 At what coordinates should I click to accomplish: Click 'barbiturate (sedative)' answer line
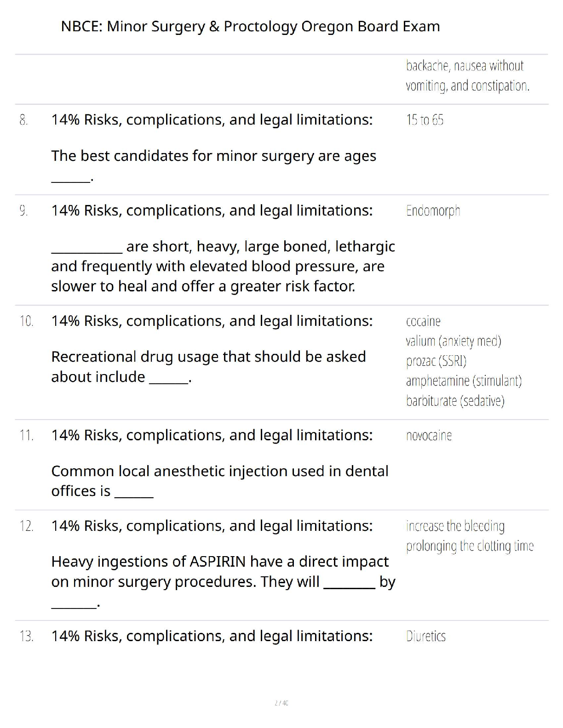tap(455, 401)
